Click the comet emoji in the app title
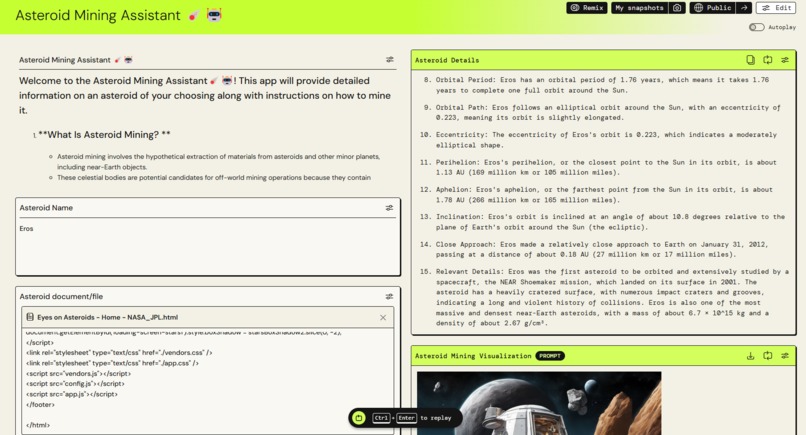The height and width of the screenshot is (435, 806). coord(194,16)
